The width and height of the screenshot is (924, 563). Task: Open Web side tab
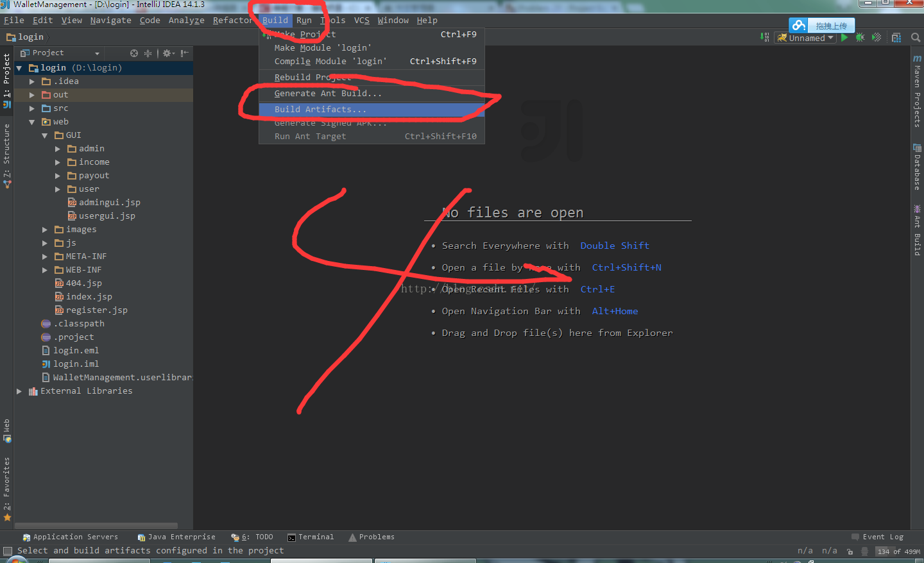click(x=7, y=431)
